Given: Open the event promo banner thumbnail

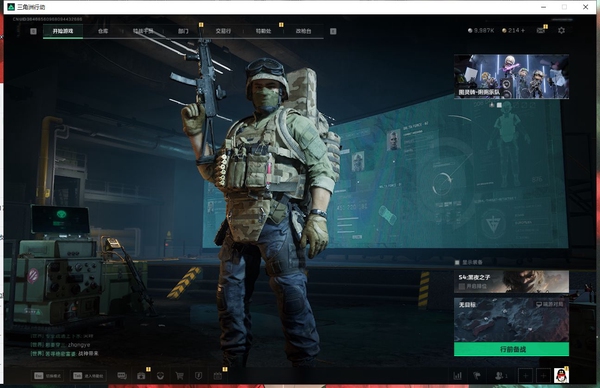Looking at the screenshot, I should pyautogui.click(x=511, y=76).
